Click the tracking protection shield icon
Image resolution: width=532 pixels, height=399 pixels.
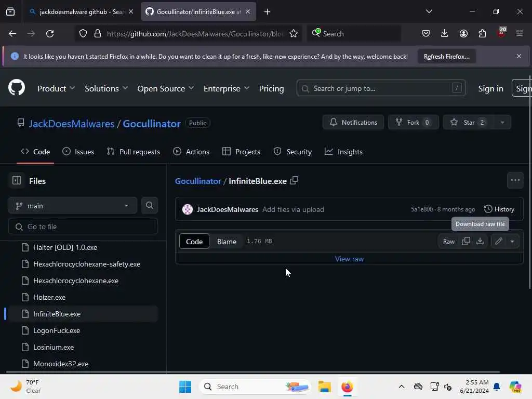click(x=83, y=34)
